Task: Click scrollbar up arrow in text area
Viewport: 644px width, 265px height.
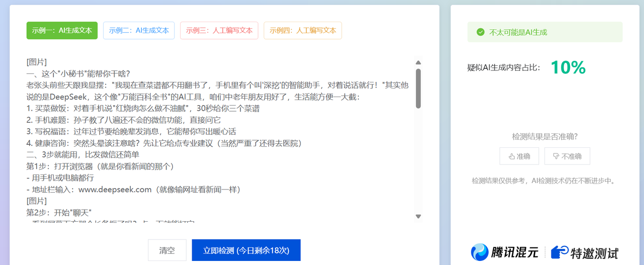Action: [x=418, y=62]
